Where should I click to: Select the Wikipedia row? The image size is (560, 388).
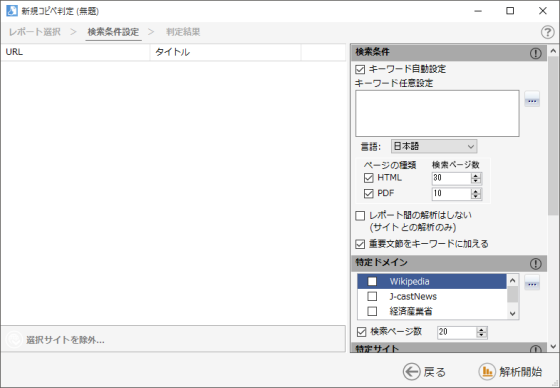click(x=432, y=281)
